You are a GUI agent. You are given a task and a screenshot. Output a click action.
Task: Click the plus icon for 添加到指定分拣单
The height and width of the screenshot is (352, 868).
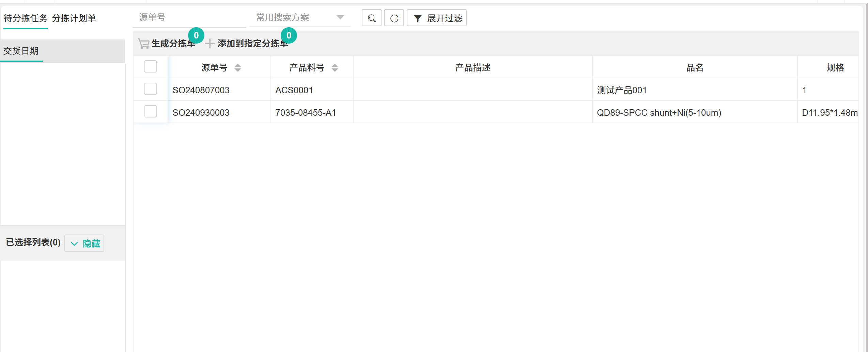210,44
